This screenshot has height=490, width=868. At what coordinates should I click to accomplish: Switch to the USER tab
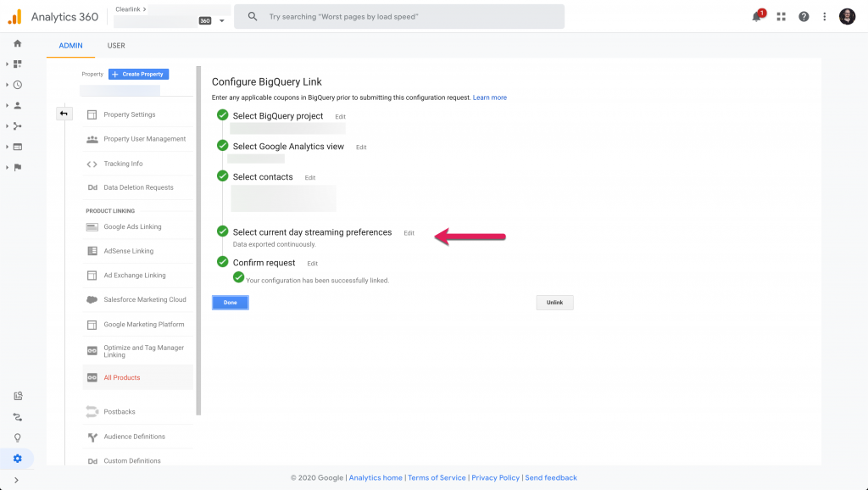point(116,46)
